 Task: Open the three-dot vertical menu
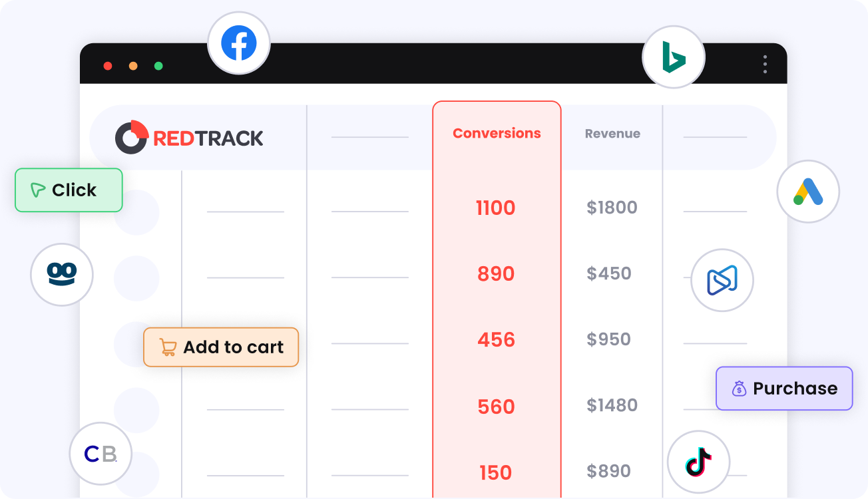pyautogui.click(x=765, y=65)
